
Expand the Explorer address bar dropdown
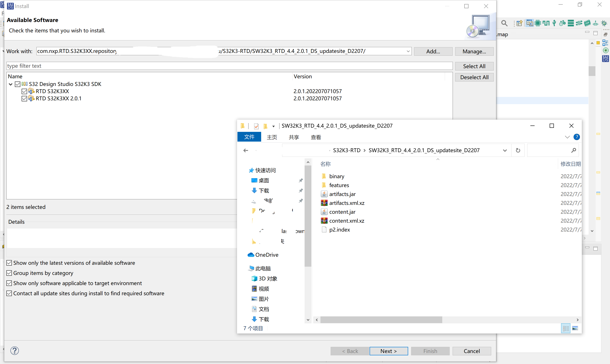[x=505, y=150]
